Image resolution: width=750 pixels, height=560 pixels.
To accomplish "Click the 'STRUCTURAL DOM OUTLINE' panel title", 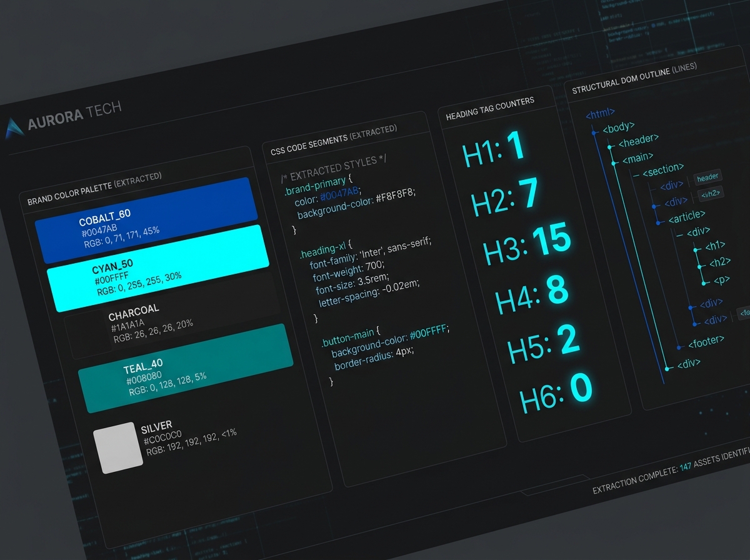I will [621, 81].
